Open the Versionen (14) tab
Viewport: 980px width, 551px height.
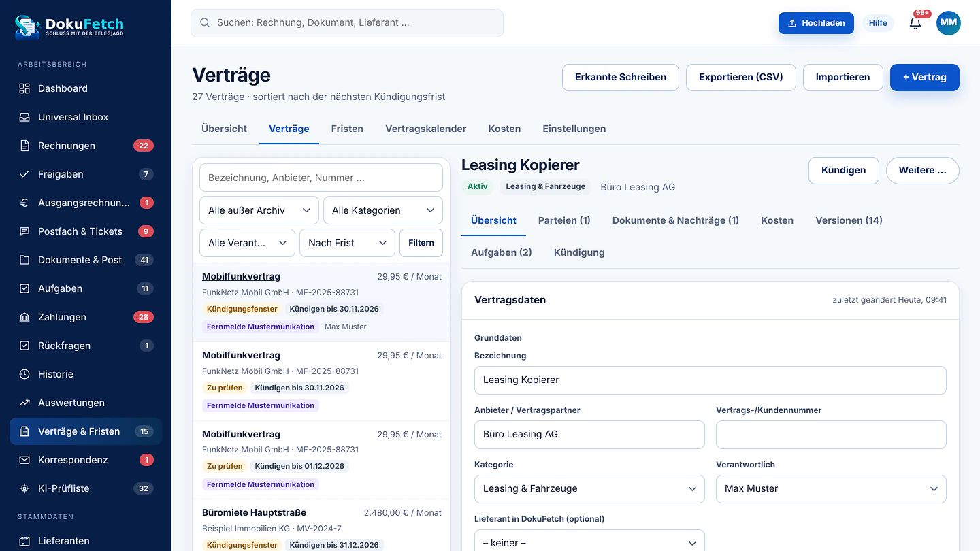point(849,220)
